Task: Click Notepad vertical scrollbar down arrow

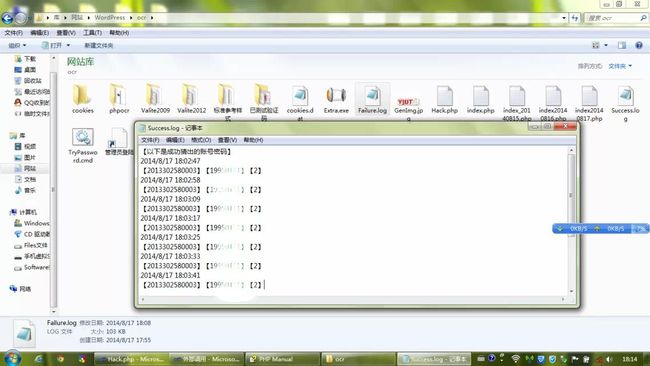Action: (572, 291)
